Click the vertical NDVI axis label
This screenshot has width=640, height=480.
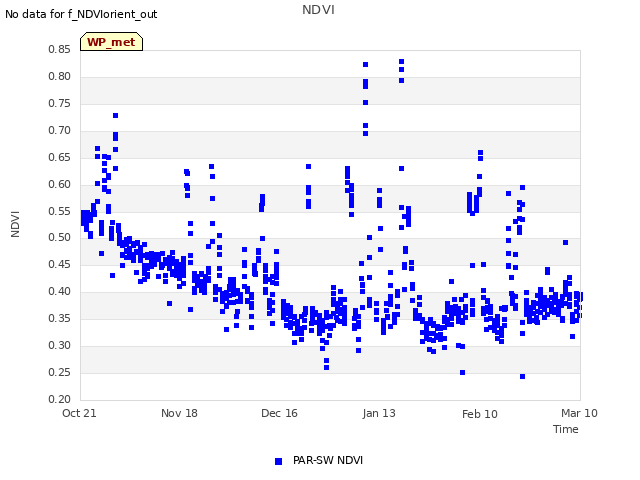[15, 224]
